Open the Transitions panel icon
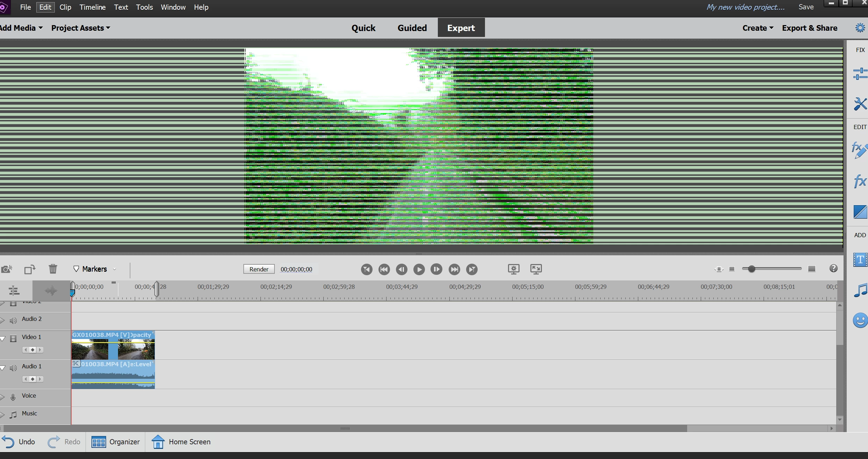868x459 pixels. pos(860,211)
